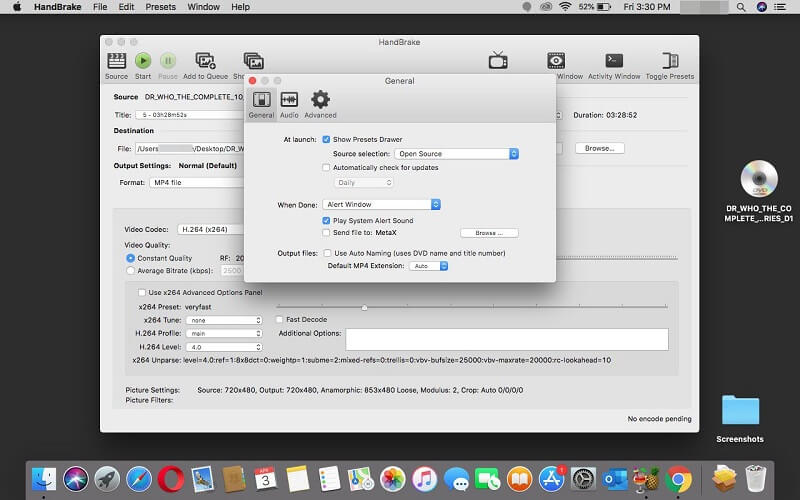Click the Wi-Fi icon in menu bar

click(565, 7)
